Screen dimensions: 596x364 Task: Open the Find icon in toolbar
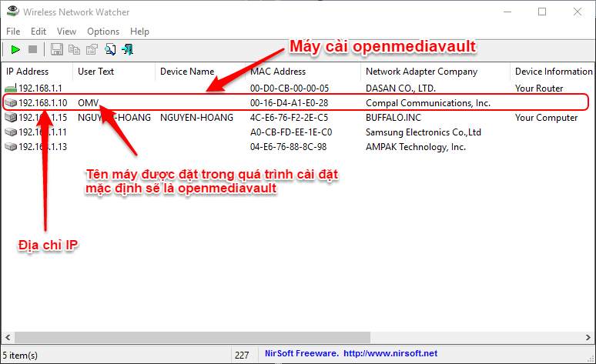110,49
